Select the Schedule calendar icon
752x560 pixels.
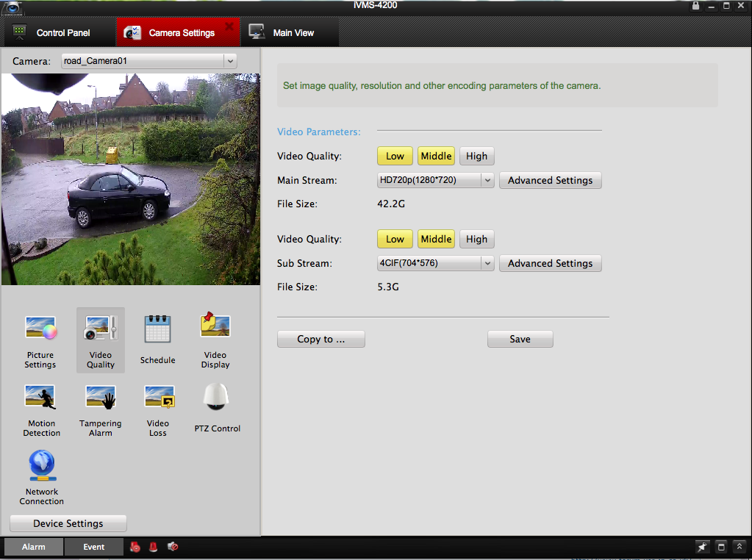click(157, 329)
